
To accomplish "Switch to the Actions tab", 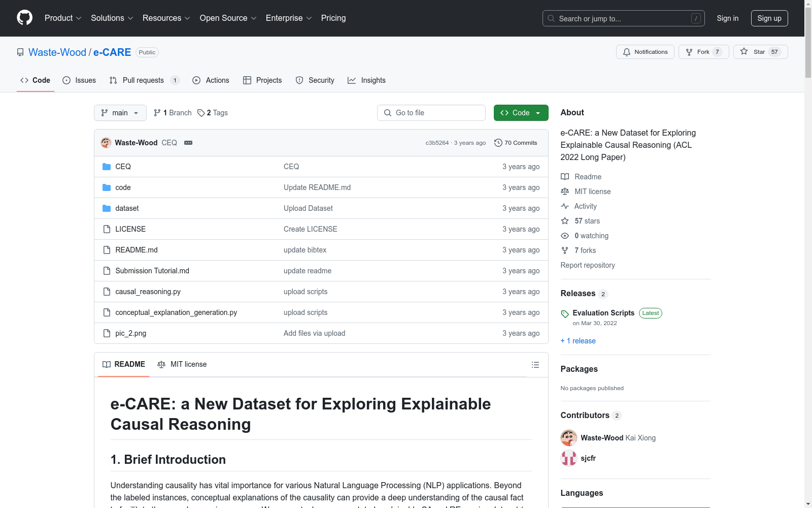I will coord(211,80).
